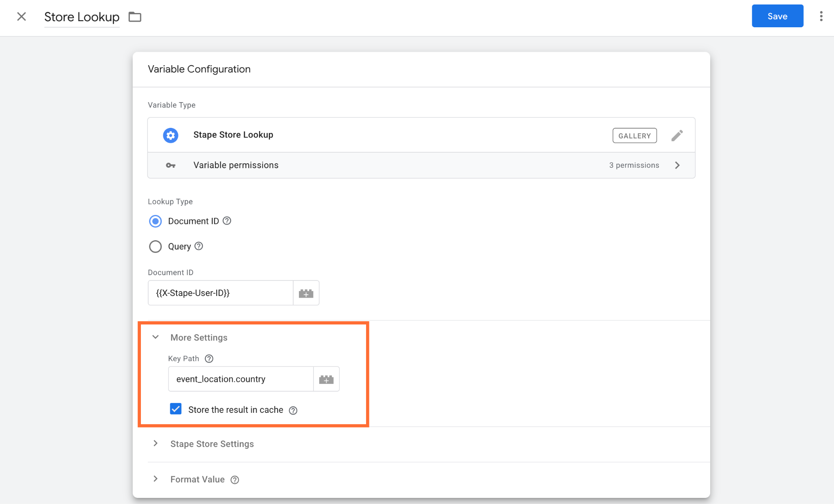Image resolution: width=834 pixels, height=504 pixels.
Task: Open Variable permissions details
Action: [421, 165]
